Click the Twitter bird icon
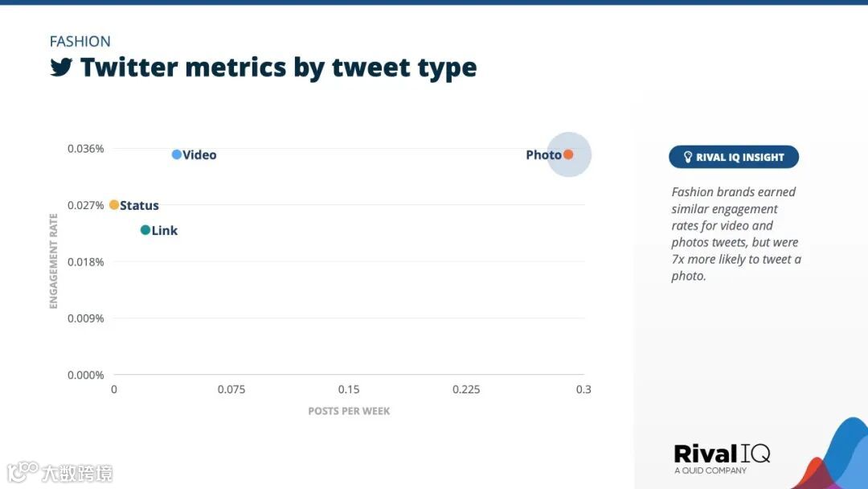The width and height of the screenshot is (868, 489). [61, 68]
